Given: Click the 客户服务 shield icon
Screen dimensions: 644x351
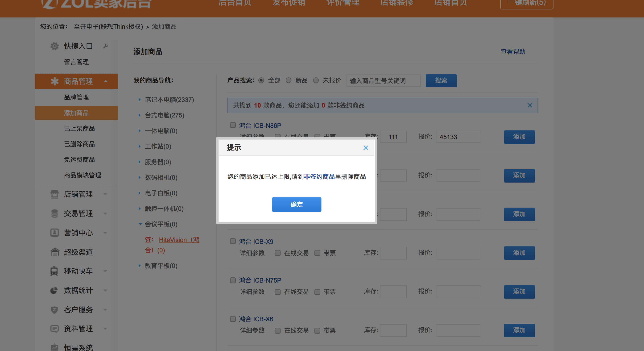Looking at the screenshot, I should (54, 310).
